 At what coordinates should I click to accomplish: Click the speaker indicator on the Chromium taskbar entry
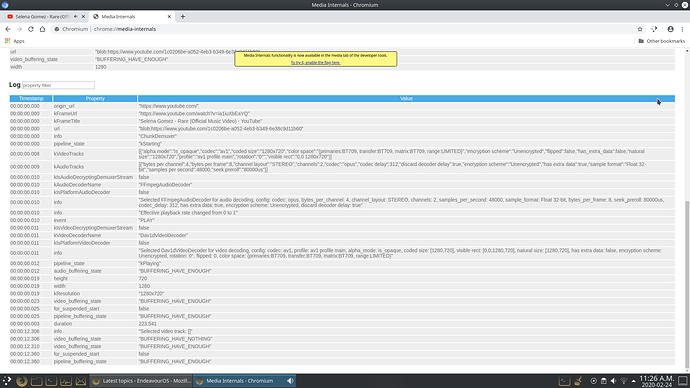tap(290, 381)
